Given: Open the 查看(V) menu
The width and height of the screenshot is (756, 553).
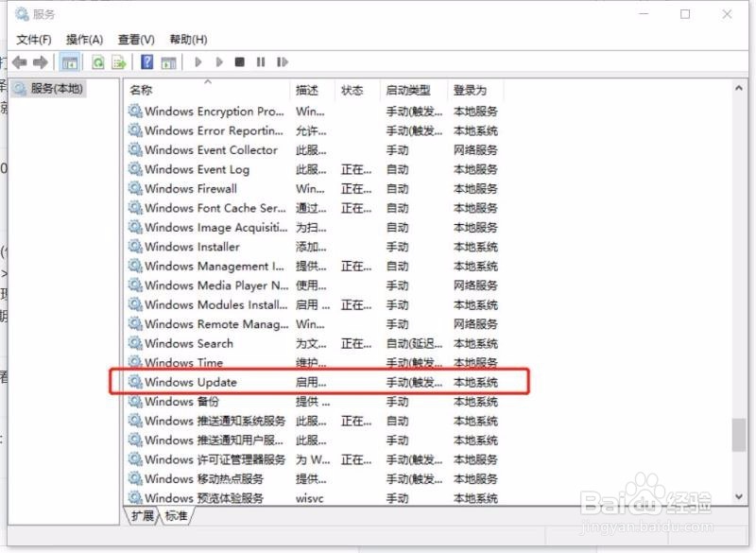Looking at the screenshot, I should [136, 40].
